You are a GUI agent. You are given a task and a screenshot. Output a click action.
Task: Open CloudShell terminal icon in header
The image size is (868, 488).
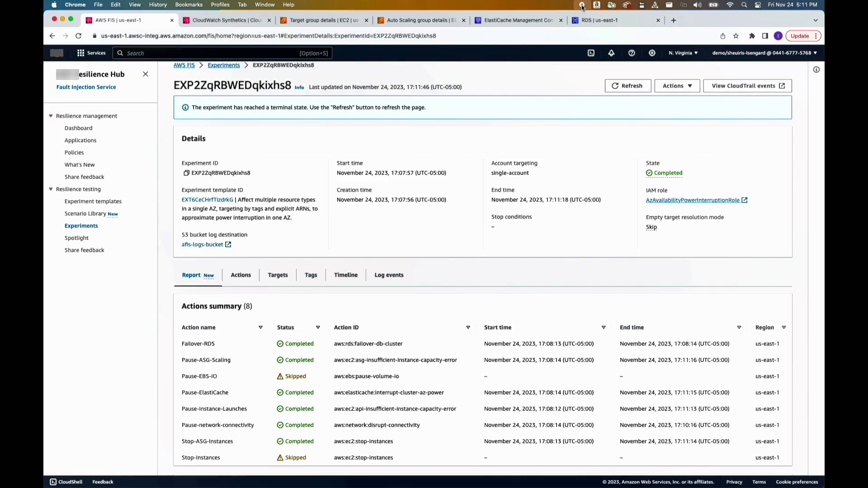coord(591,53)
